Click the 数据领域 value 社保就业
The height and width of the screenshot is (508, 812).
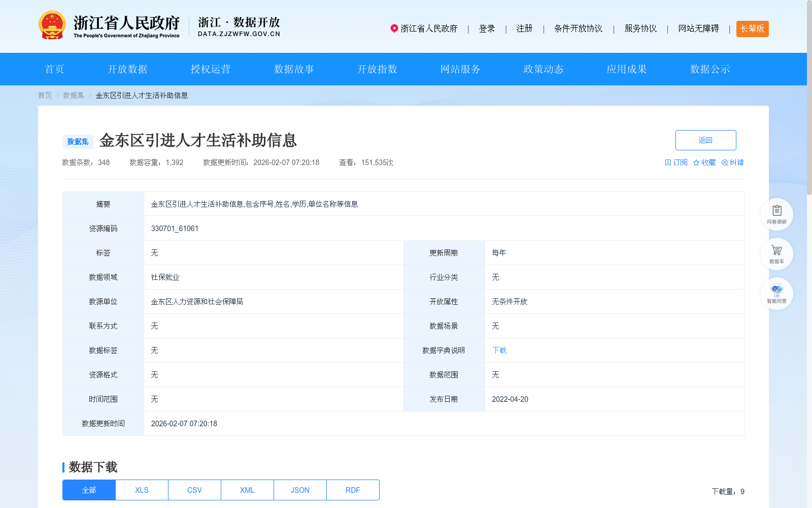pyautogui.click(x=165, y=277)
